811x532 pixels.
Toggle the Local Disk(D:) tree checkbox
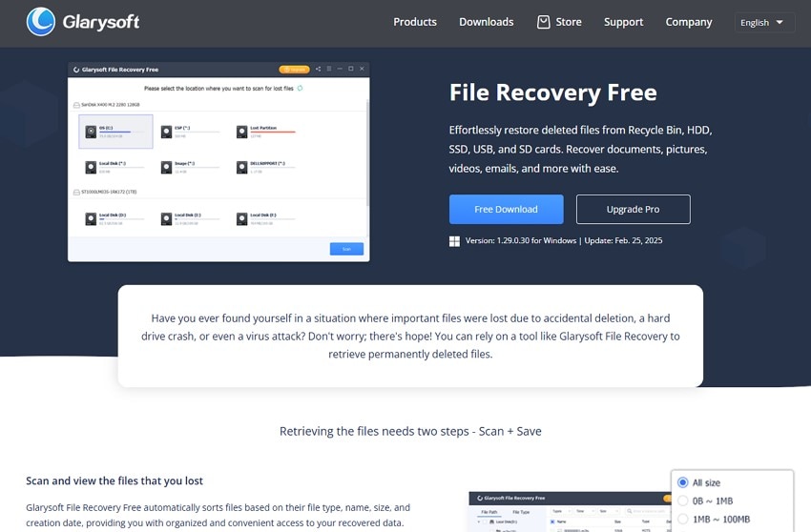pos(485,522)
